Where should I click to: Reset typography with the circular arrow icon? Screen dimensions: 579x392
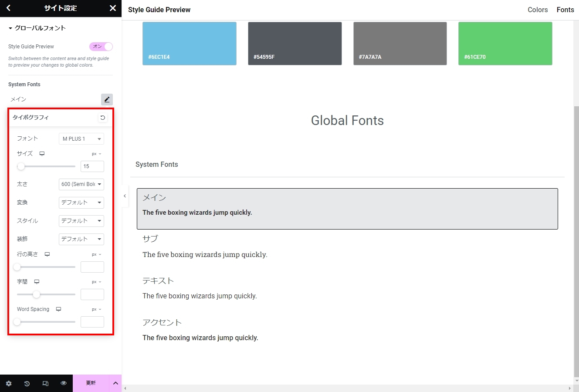(102, 118)
